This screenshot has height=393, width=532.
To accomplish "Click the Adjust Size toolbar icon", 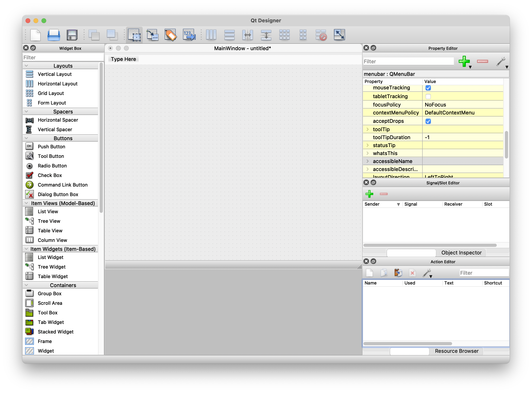I will pyautogui.click(x=339, y=35).
